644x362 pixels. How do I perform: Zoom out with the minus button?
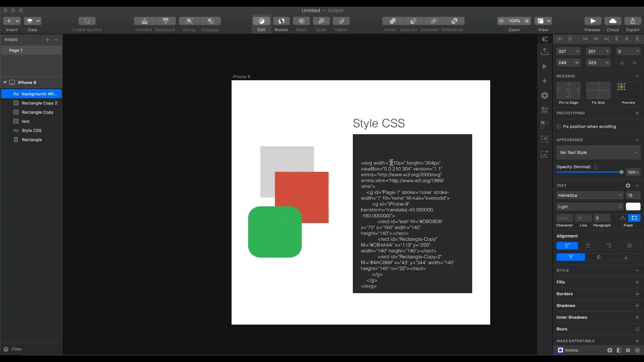click(x=501, y=21)
